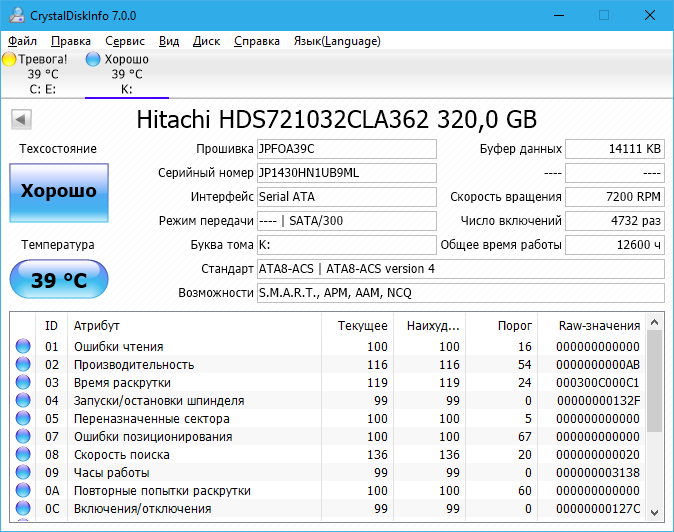Viewport: 674px width, 532px height.
Task: Click the CrystalDiskInfo title bar app icon
Action: pos(15,15)
